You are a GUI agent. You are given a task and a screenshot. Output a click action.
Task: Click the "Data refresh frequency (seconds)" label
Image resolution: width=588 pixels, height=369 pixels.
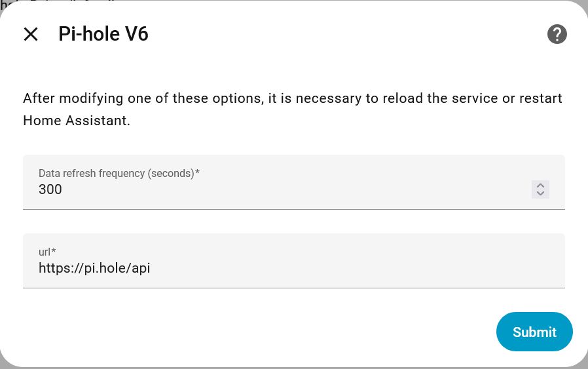click(x=119, y=174)
